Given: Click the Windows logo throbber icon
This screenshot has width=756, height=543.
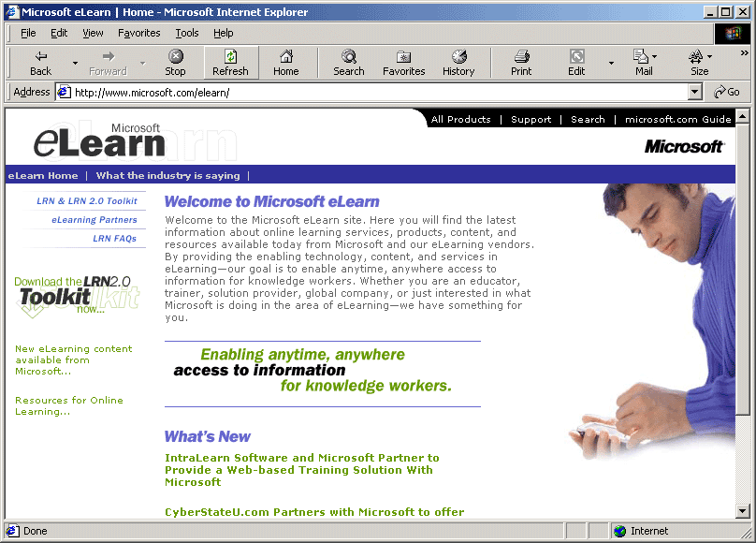Looking at the screenshot, I should [733, 33].
